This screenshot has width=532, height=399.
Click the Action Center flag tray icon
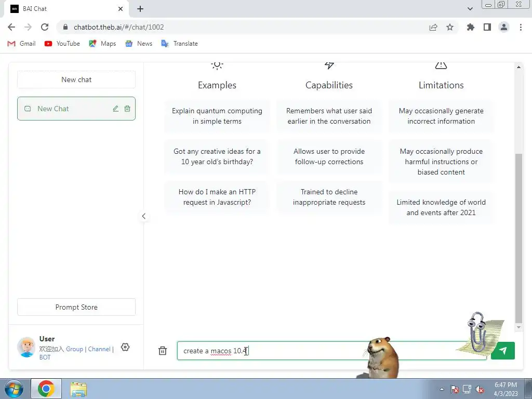(x=455, y=389)
